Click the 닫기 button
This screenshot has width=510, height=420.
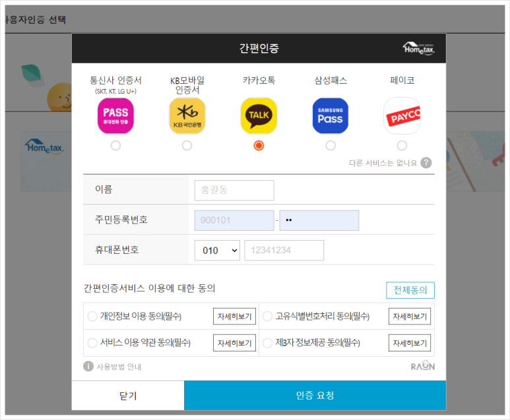128,396
